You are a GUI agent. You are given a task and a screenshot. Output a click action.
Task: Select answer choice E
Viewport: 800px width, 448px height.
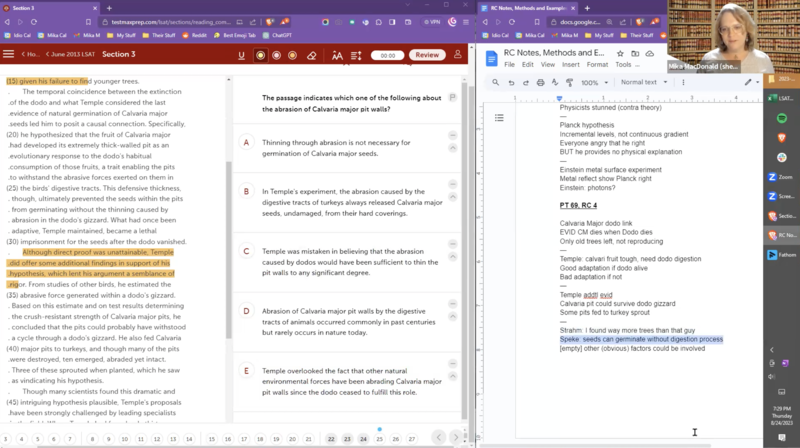[246, 372]
